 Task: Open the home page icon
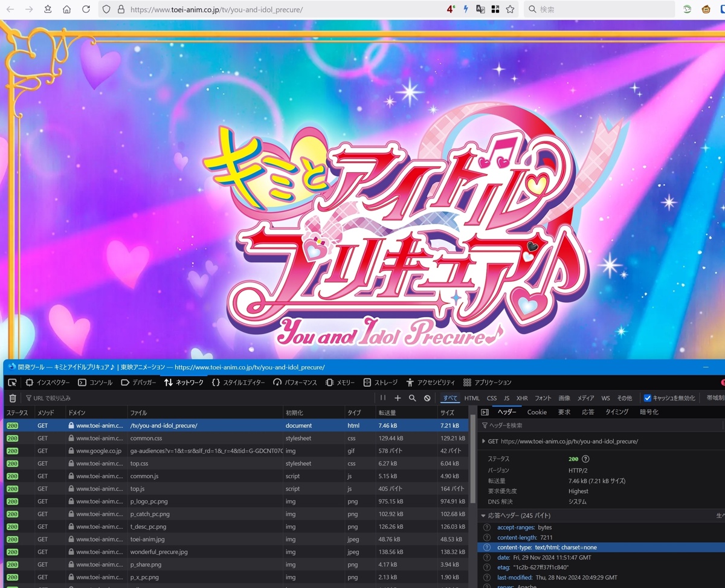[x=66, y=10]
